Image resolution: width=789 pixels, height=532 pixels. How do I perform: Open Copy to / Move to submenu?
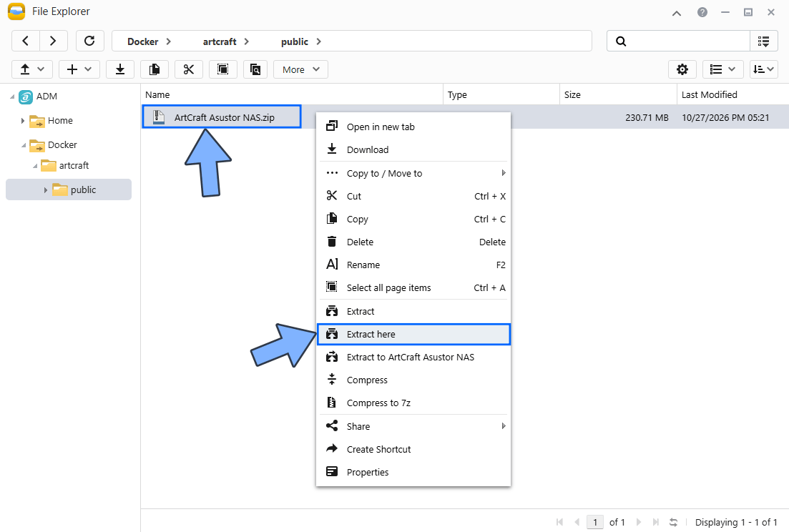tap(413, 173)
